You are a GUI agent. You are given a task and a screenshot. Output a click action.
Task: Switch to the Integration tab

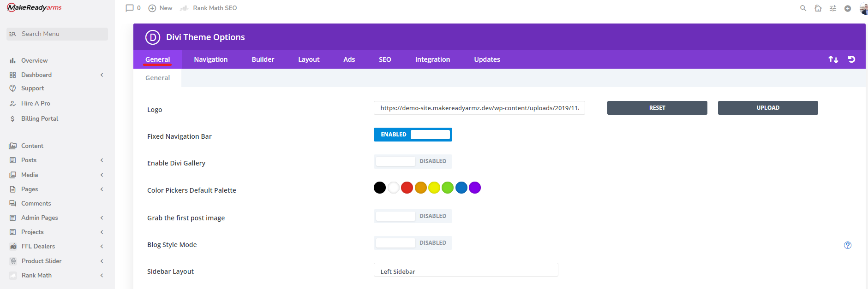pyautogui.click(x=432, y=59)
